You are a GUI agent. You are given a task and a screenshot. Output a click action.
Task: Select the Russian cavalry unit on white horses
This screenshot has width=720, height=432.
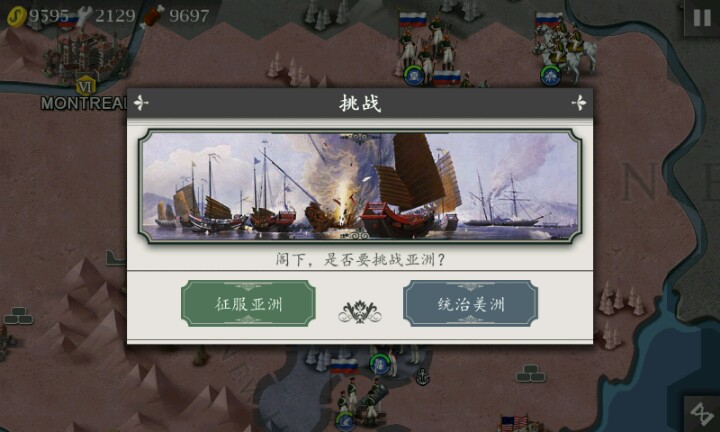[566, 48]
